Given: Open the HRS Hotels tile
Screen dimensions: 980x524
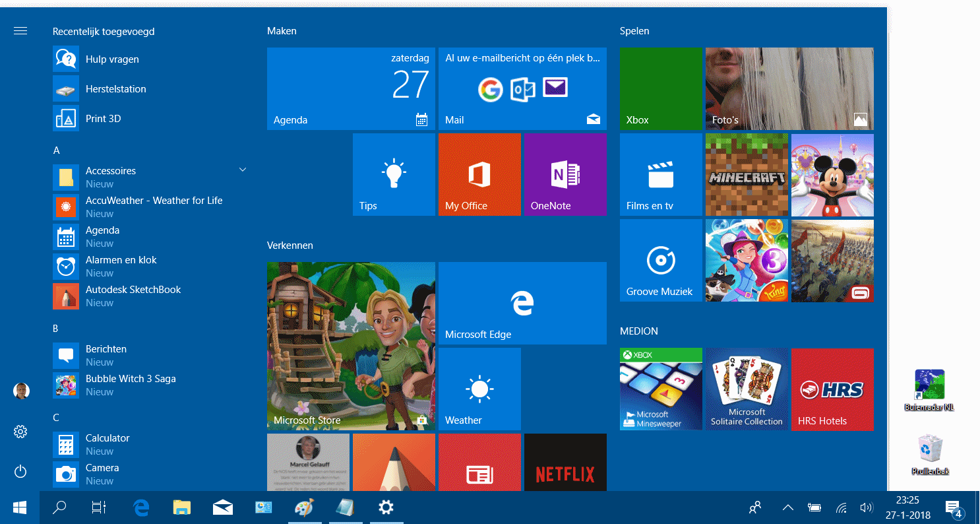Looking at the screenshot, I should [x=832, y=389].
